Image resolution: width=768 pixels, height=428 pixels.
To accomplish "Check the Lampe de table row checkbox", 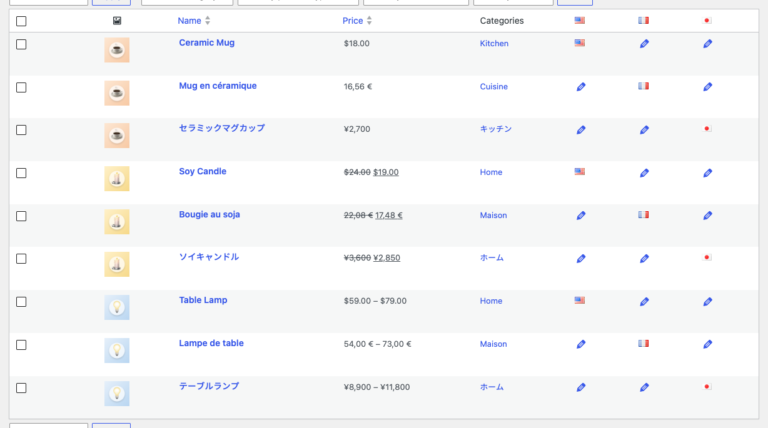I will 21,345.
